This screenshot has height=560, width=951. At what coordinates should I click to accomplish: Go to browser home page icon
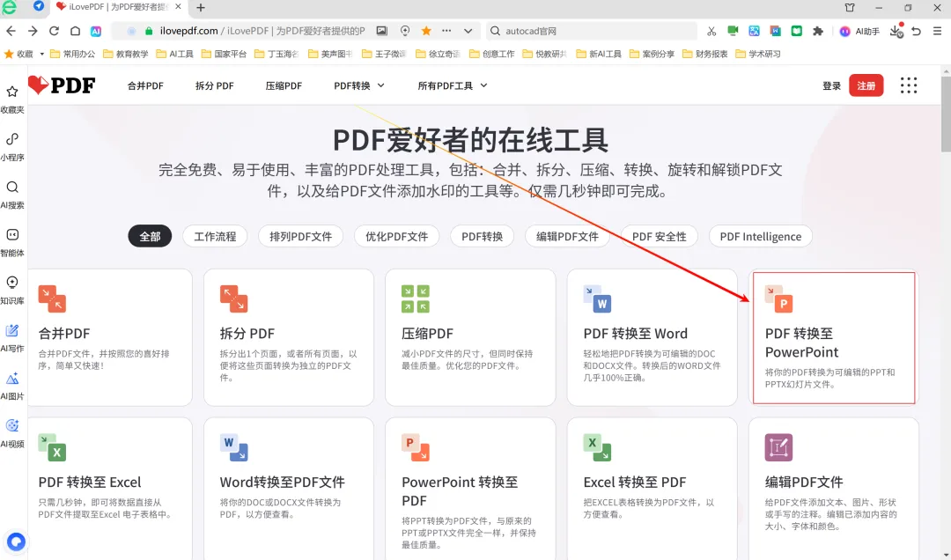[75, 31]
